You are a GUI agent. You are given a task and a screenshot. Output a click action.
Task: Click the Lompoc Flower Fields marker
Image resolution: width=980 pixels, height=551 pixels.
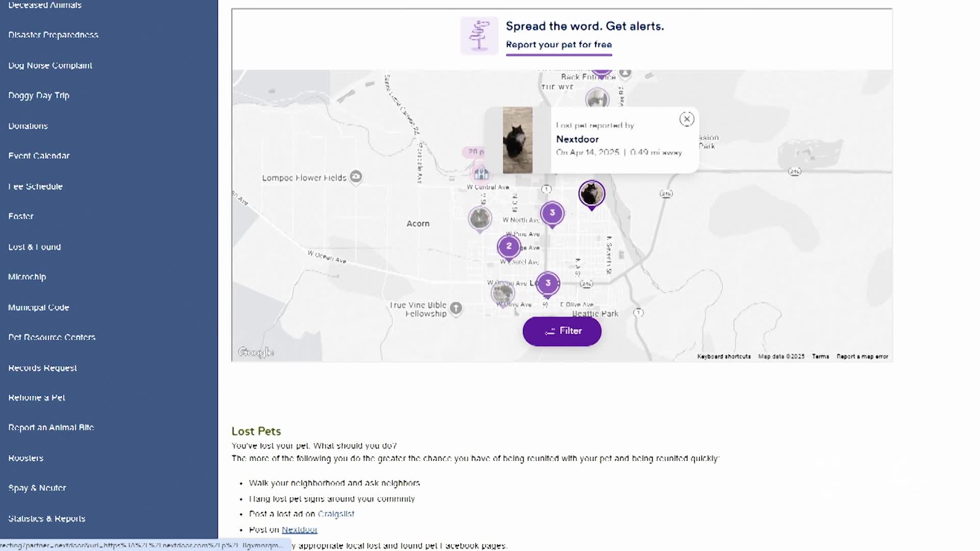coord(356,177)
